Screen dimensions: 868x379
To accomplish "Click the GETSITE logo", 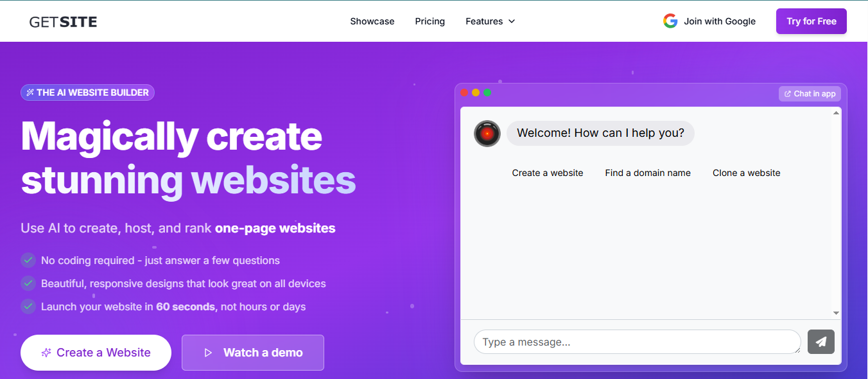I will click(62, 21).
